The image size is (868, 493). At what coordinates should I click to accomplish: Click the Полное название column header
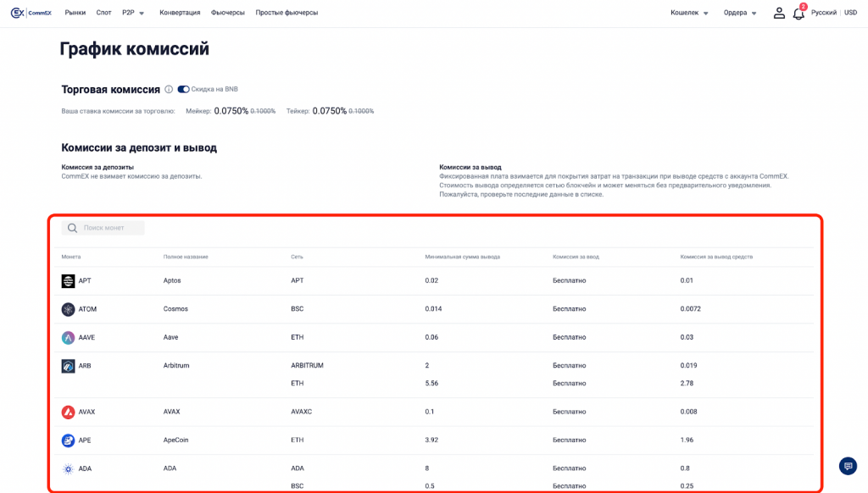pos(186,257)
